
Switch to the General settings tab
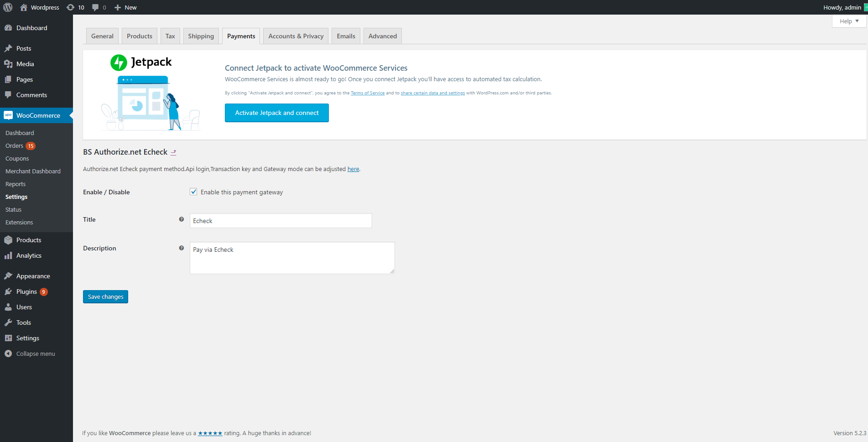pos(102,36)
